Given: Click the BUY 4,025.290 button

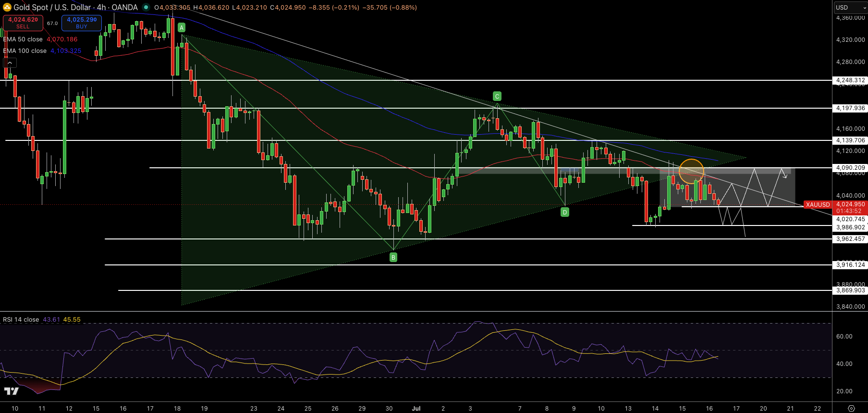Looking at the screenshot, I should tap(82, 23).
